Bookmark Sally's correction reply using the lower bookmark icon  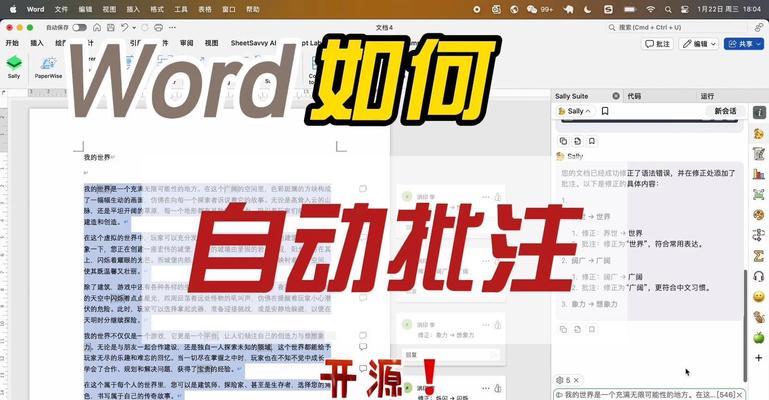point(592,329)
